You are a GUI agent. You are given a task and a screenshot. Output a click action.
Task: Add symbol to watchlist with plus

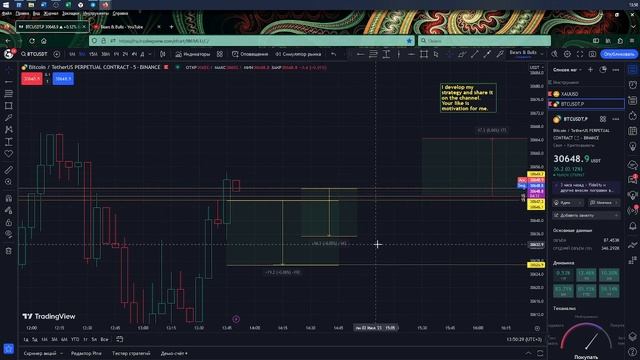pos(590,70)
